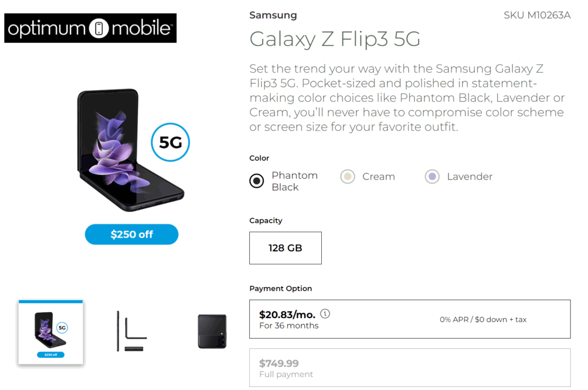Image resolution: width=588 pixels, height=390 pixels.
Task: Click the Lavender color swatch circle
Action: click(432, 176)
